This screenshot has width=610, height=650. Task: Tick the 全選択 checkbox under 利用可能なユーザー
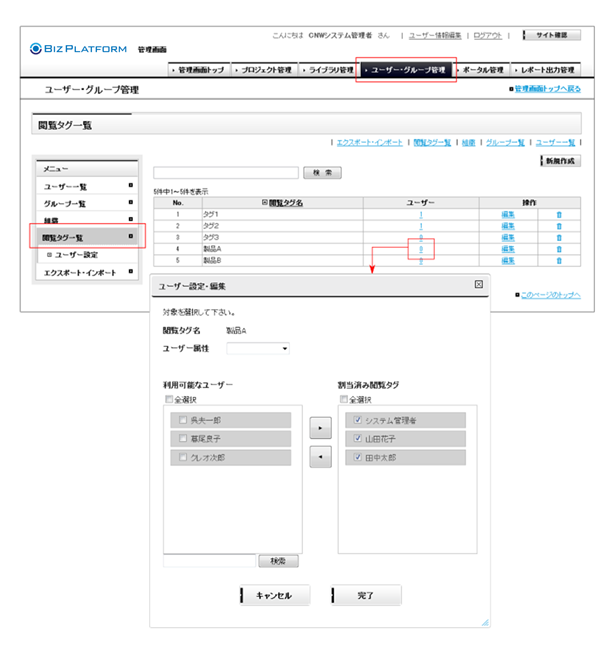point(169,399)
